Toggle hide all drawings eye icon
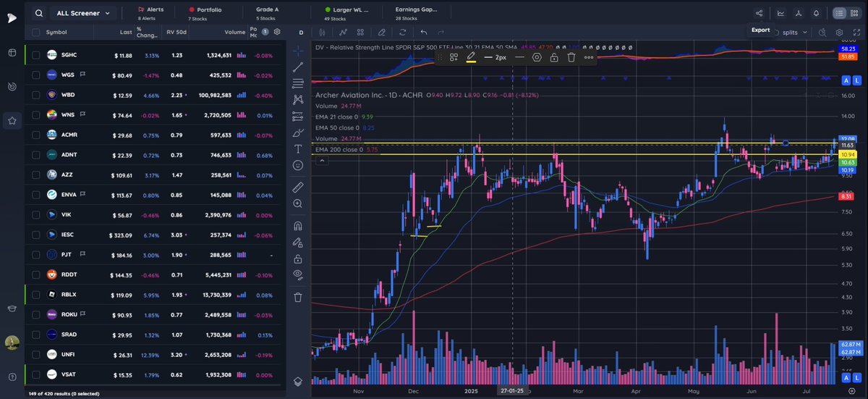The height and width of the screenshot is (399, 868). tap(298, 274)
